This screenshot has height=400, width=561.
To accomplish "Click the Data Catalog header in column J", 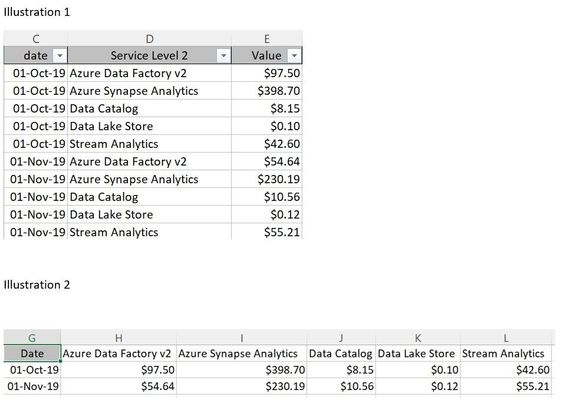I will coord(341,353).
